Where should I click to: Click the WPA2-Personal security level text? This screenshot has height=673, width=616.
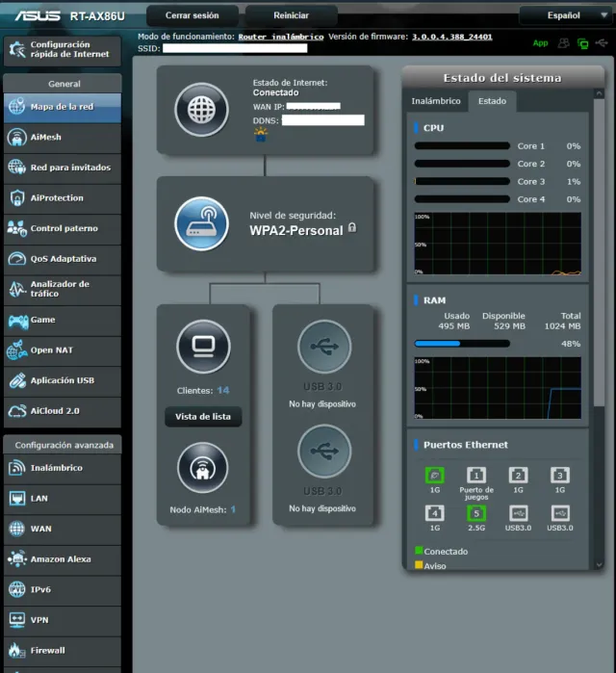coord(296,231)
